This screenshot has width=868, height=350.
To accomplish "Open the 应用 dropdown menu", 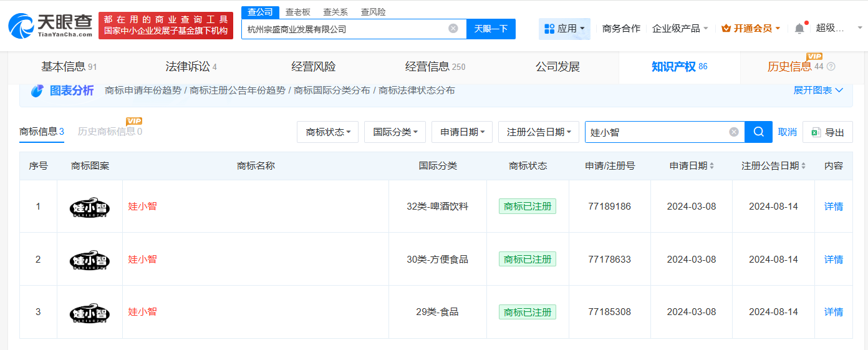I will coord(564,29).
